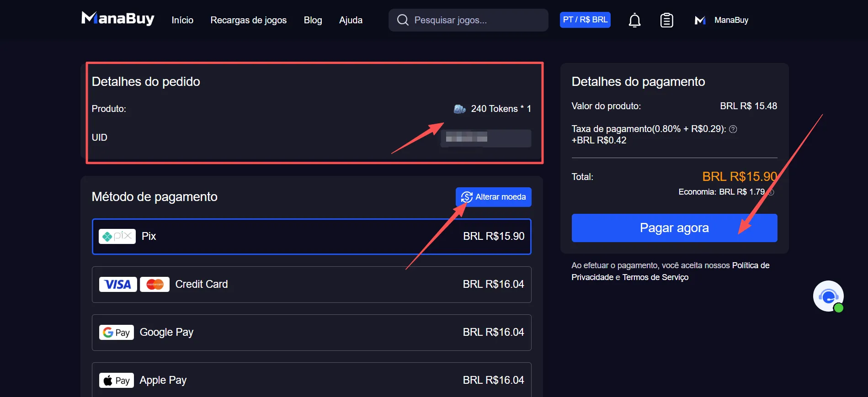Click the savings info icon

coord(771,192)
